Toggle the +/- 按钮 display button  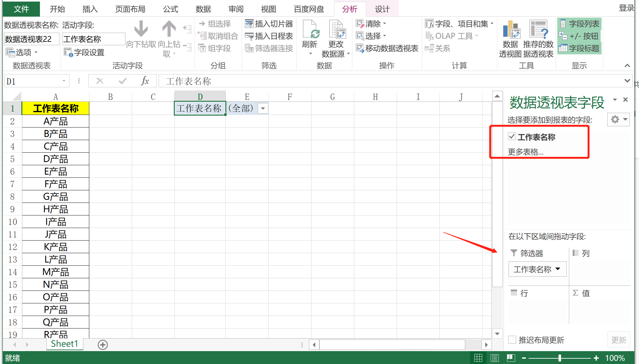point(579,36)
